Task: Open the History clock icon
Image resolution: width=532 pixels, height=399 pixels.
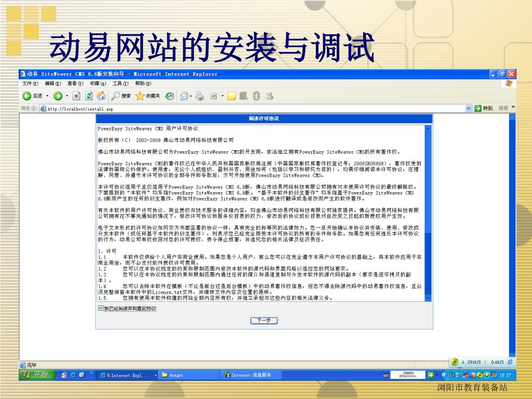Action: click(x=170, y=96)
